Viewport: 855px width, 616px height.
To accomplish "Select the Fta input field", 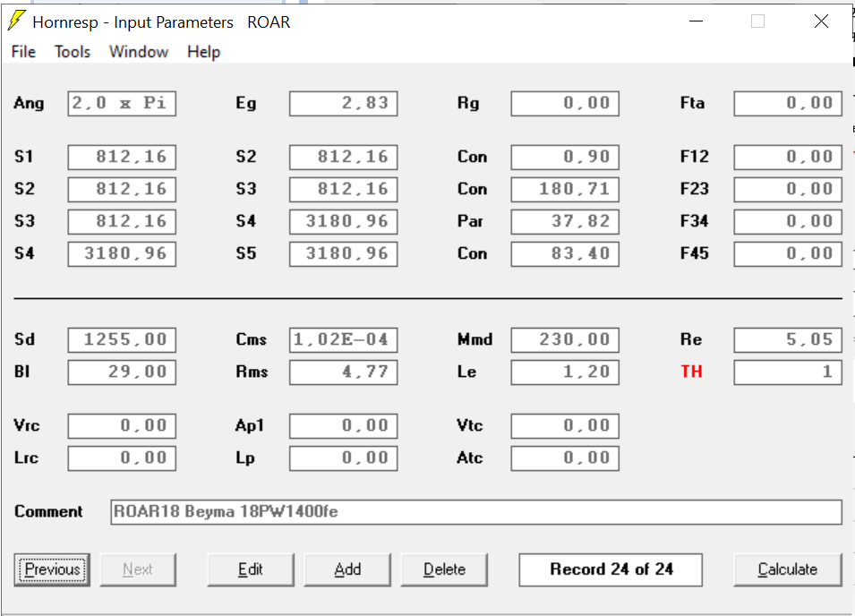I will click(x=788, y=104).
